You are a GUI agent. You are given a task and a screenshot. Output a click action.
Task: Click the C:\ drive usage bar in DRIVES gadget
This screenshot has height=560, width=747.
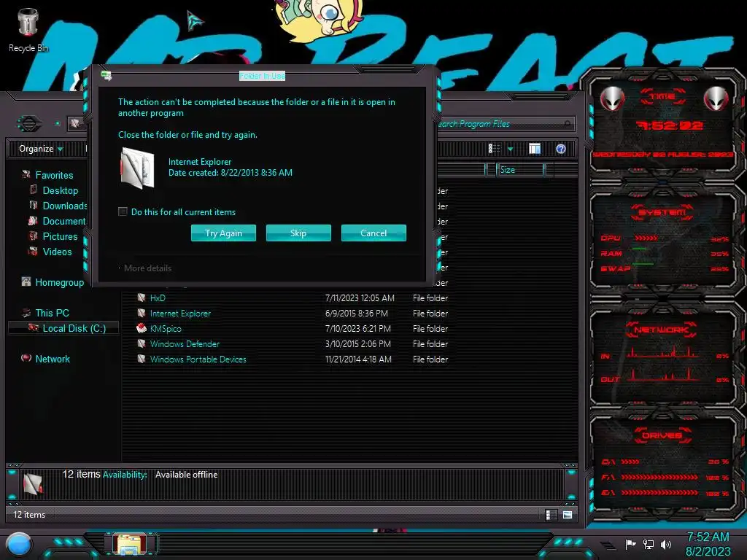(x=630, y=462)
